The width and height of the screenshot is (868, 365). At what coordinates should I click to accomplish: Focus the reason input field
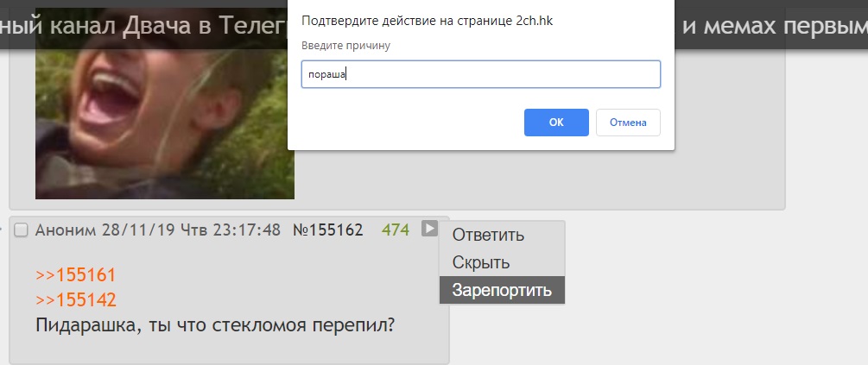tap(480, 74)
